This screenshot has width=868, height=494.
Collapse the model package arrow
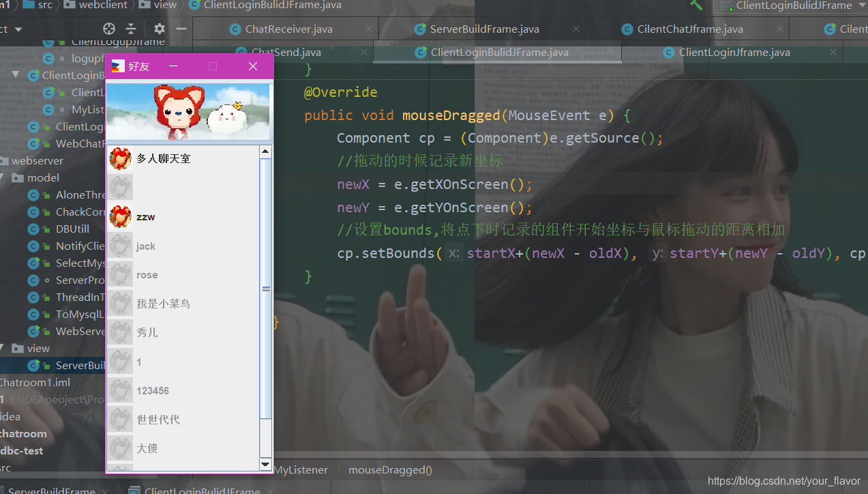[x=3, y=178]
